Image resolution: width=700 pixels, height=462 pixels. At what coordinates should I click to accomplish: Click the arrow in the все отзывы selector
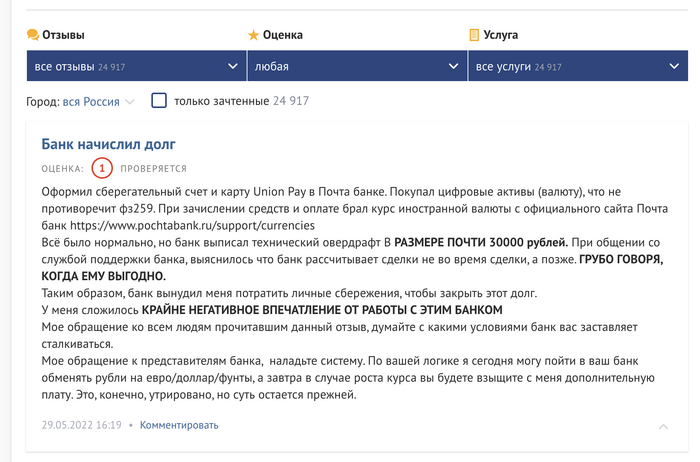coord(232,67)
